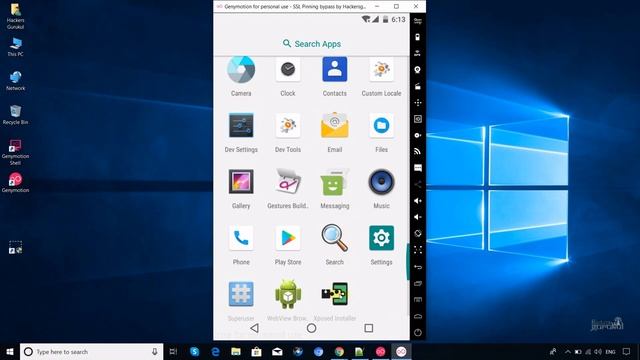Viewport: 640px width, 360px height.
Task: Toggle pixel perfect mode in the sidebar
Action: [x=418, y=250]
